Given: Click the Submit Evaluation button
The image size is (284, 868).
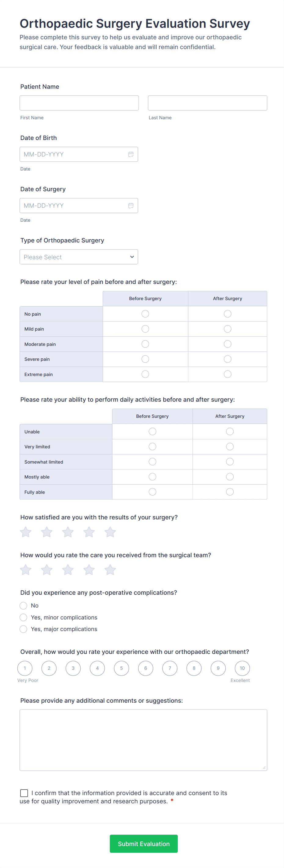Looking at the screenshot, I should coord(144,844).
